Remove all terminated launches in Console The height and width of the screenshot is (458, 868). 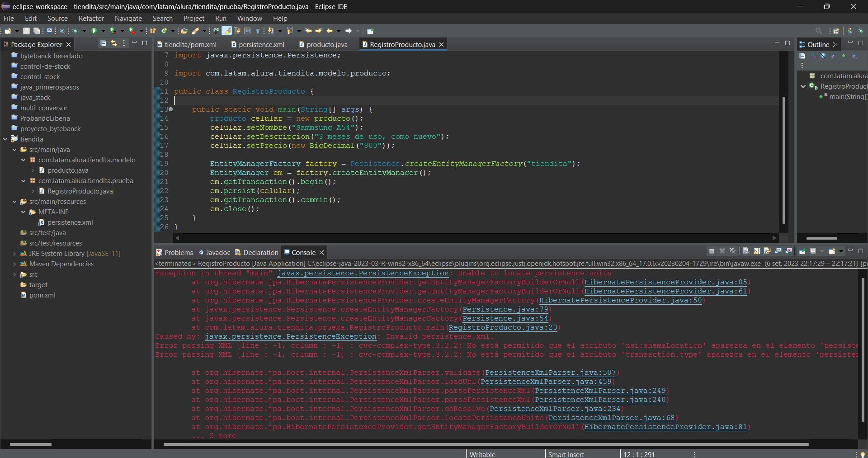click(x=733, y=251)
